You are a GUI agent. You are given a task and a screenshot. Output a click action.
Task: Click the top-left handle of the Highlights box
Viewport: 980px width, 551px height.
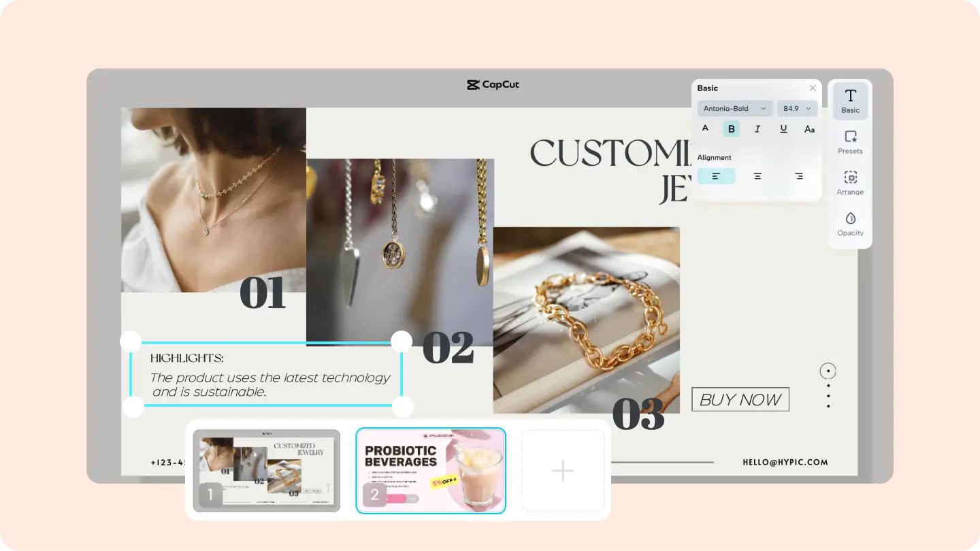point(131,341)
